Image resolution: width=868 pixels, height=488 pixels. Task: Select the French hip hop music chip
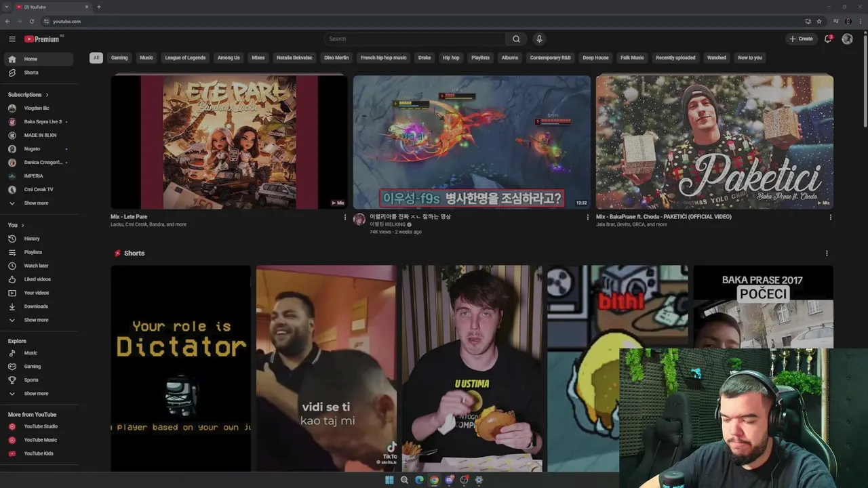point(384,58)
